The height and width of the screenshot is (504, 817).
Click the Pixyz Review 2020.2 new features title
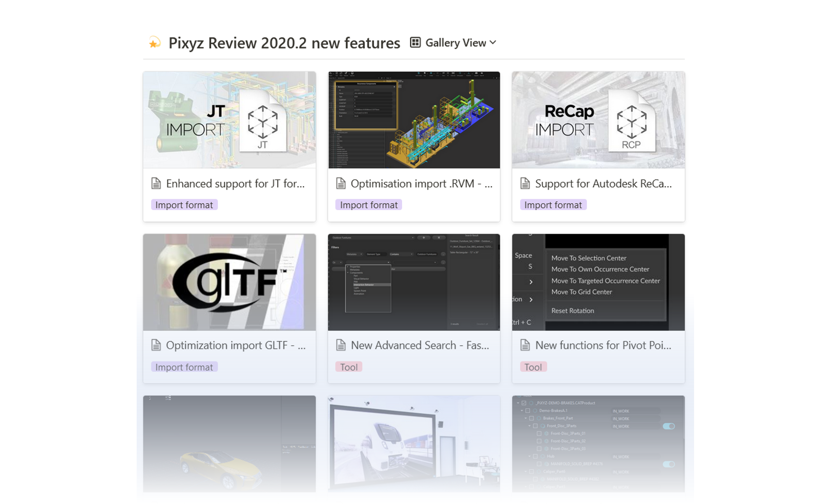pyautogui.click(x=284, y=43)
